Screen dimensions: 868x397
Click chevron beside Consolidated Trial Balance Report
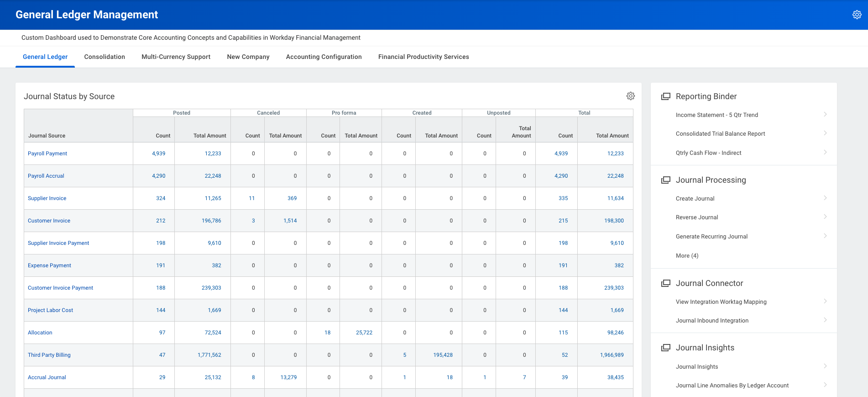point(825,133)
